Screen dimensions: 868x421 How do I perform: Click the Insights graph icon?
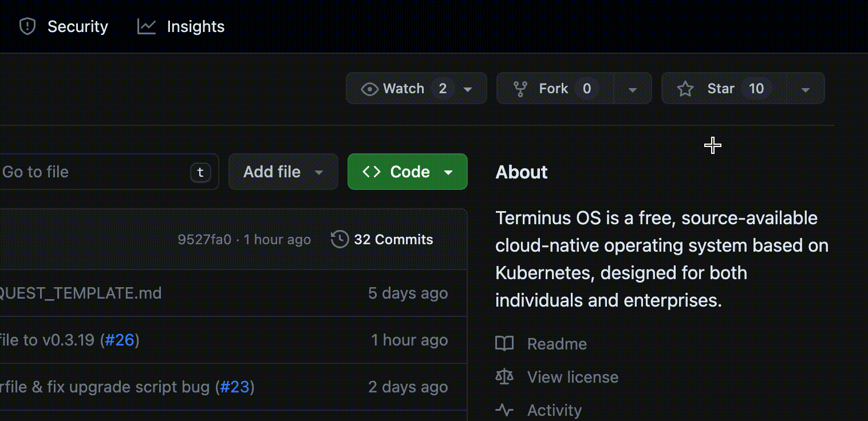147,26
